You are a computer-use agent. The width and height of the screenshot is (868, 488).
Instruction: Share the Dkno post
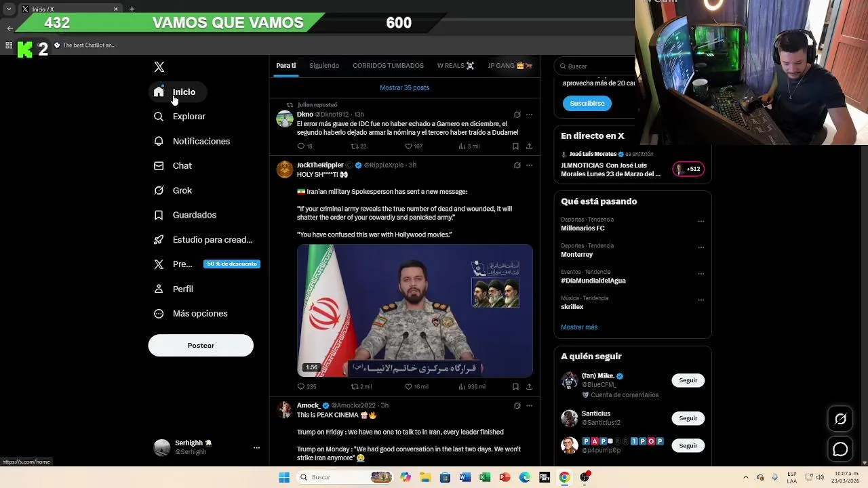click(x=529, y=146)
